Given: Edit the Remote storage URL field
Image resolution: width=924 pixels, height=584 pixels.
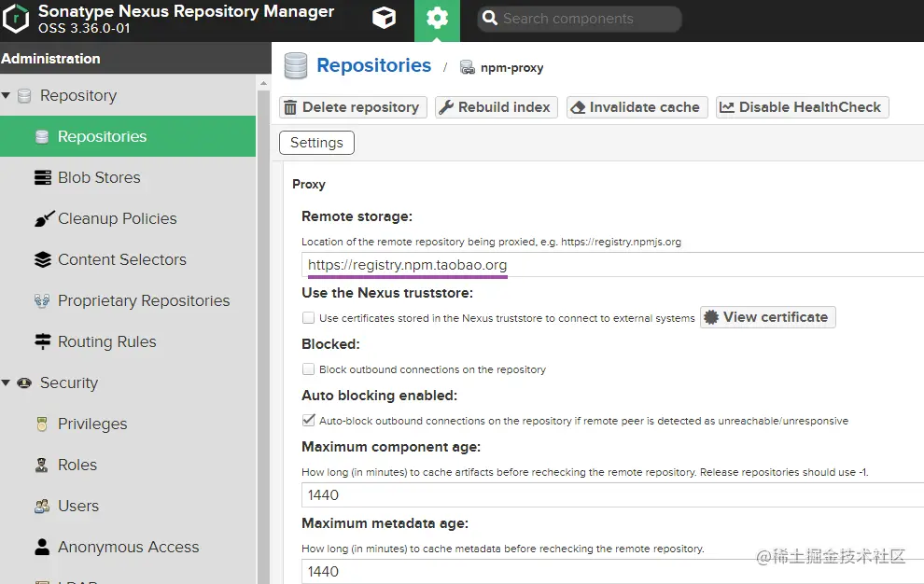Looking at the screenshot, I should point(613,265).
